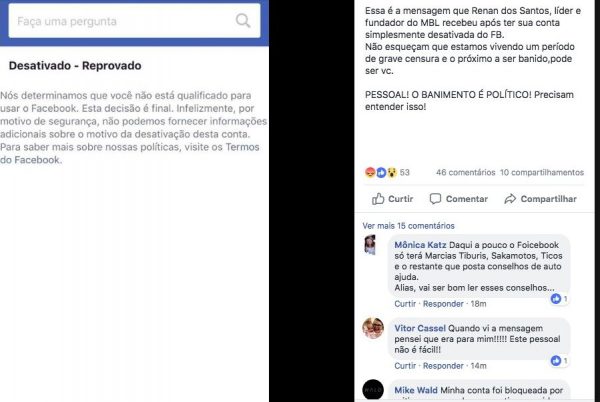Open the 10 compartilhamentos list
This screenshot has width=600, height=402.
pyautogui.click(x=542, y=173)
